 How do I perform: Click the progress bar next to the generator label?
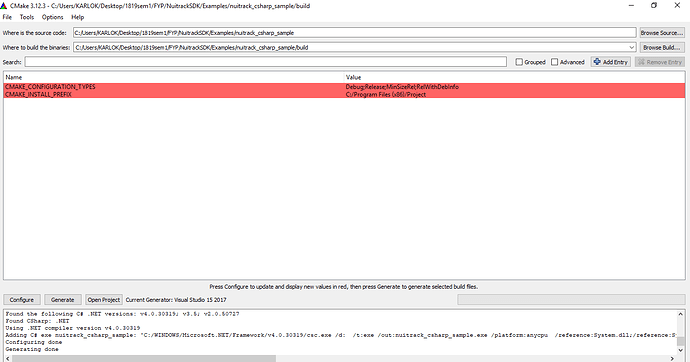coord(571,300)
